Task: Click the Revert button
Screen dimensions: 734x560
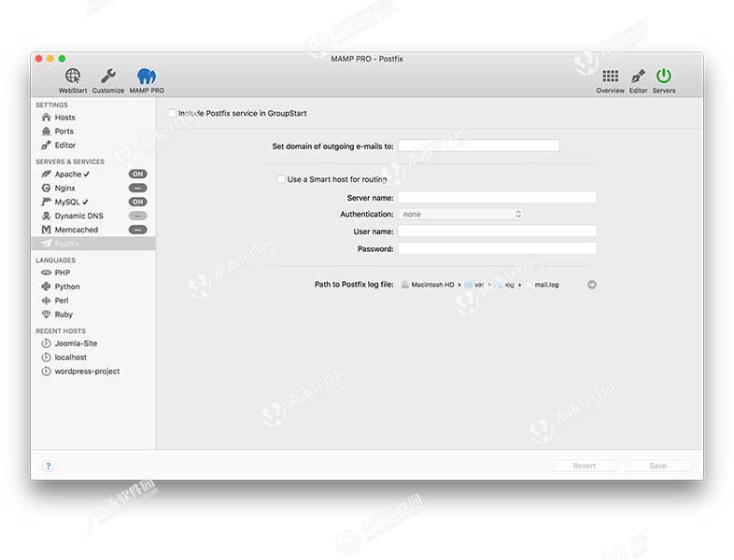Action: tap(585, 466)
